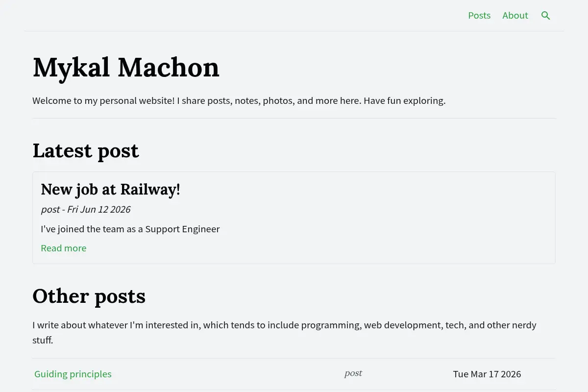Click the Tue Mar 17 2026 date
This screenshot has width=588, height=392.
pyautogui.click(x=487, y=374)
